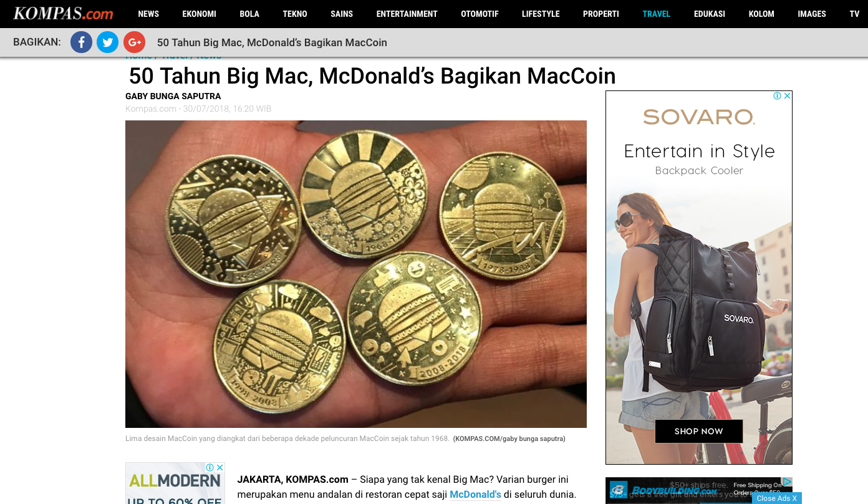Go to the TRAVEL section
This screenshot has height=504, width=868.
[657, 14]
